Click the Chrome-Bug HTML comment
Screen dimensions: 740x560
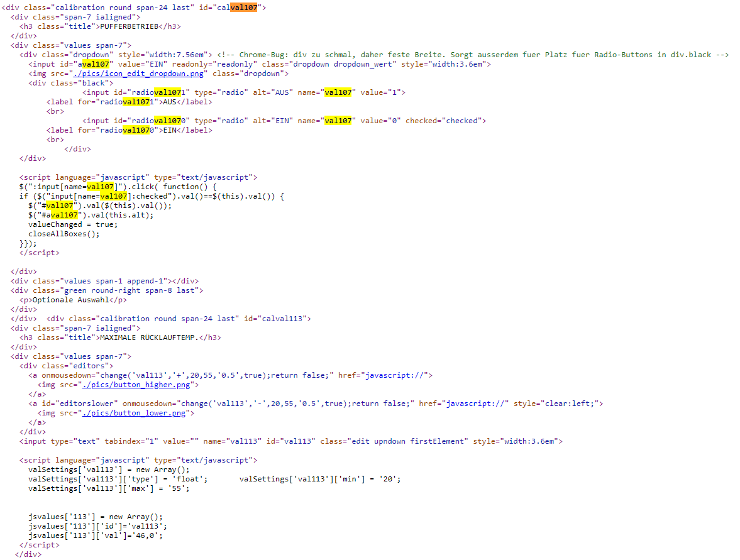coord(473,55)
